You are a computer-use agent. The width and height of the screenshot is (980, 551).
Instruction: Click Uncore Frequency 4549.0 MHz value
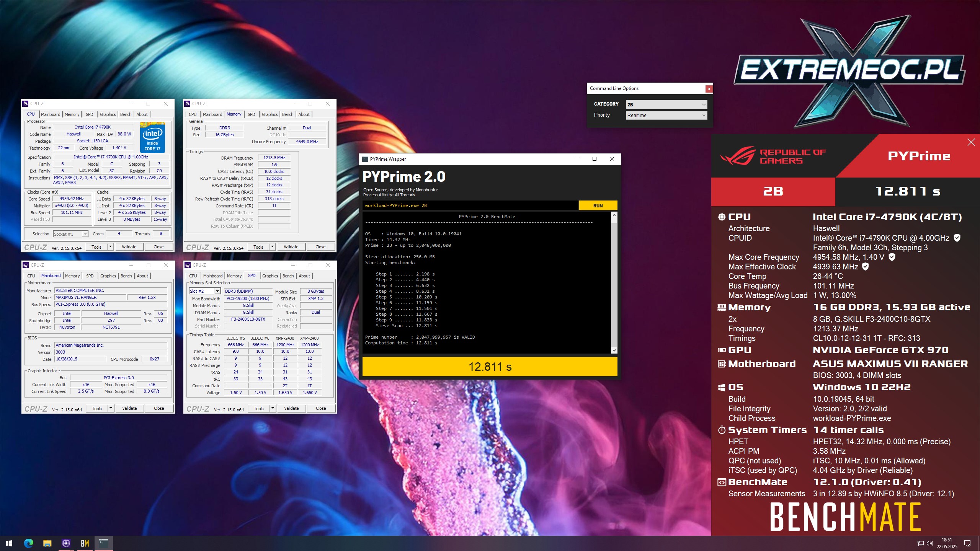307,142
